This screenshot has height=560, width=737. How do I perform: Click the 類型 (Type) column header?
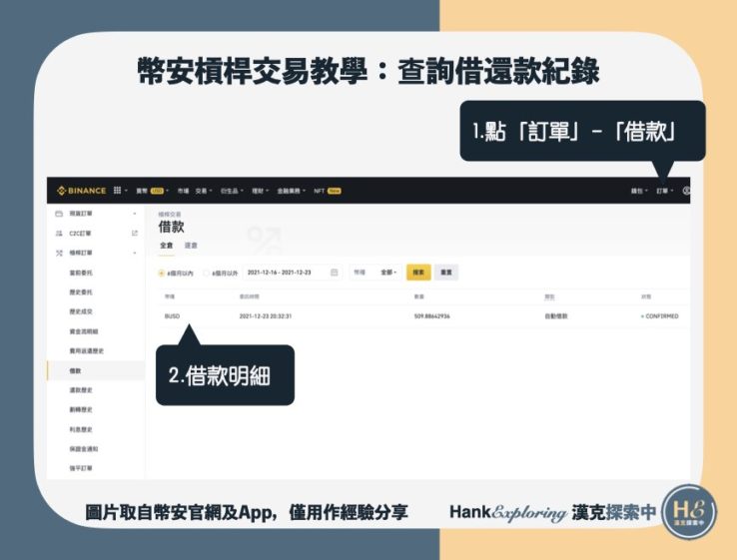coord(549,296)
